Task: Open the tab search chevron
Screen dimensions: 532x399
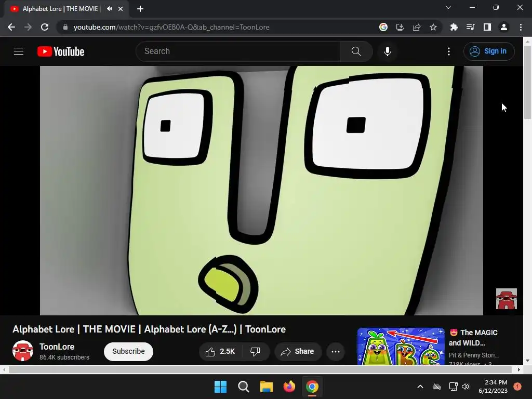Action: (448, 7)
